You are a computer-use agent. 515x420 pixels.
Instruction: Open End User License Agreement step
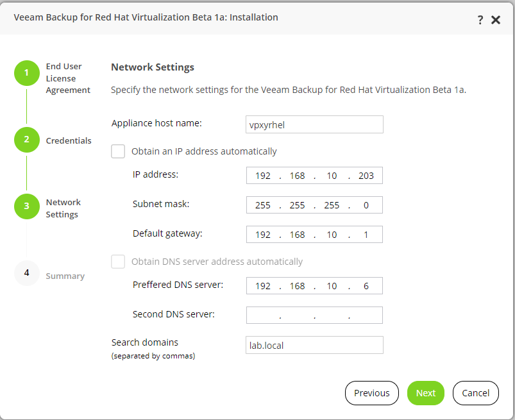[x=68, y=78]
